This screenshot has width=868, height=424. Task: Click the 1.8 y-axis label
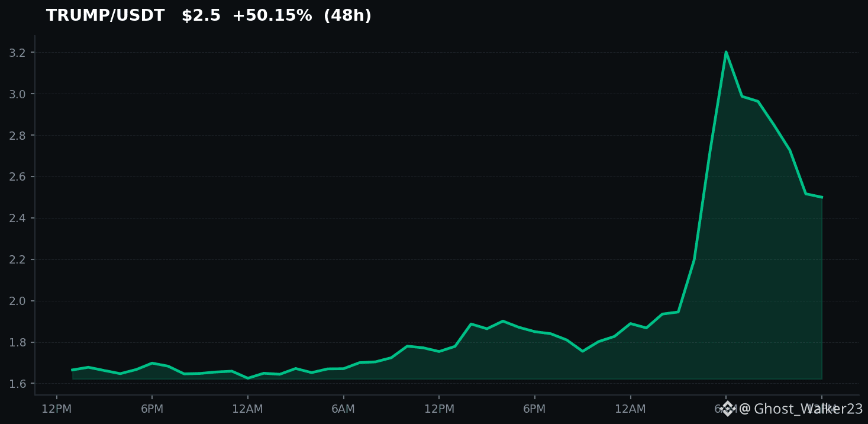18,343
